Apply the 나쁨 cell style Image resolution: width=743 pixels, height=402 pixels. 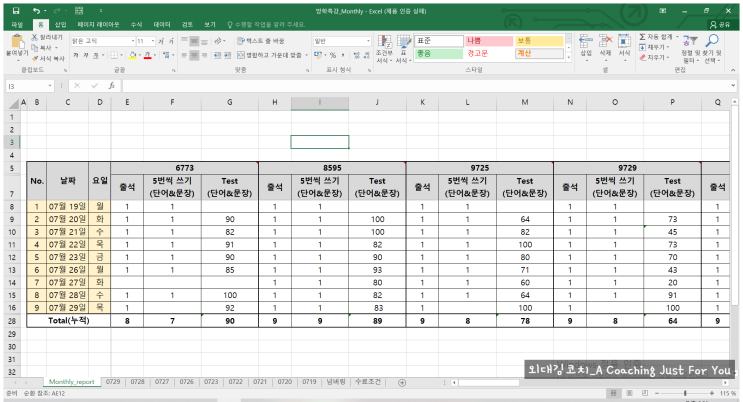click(488, 41)
